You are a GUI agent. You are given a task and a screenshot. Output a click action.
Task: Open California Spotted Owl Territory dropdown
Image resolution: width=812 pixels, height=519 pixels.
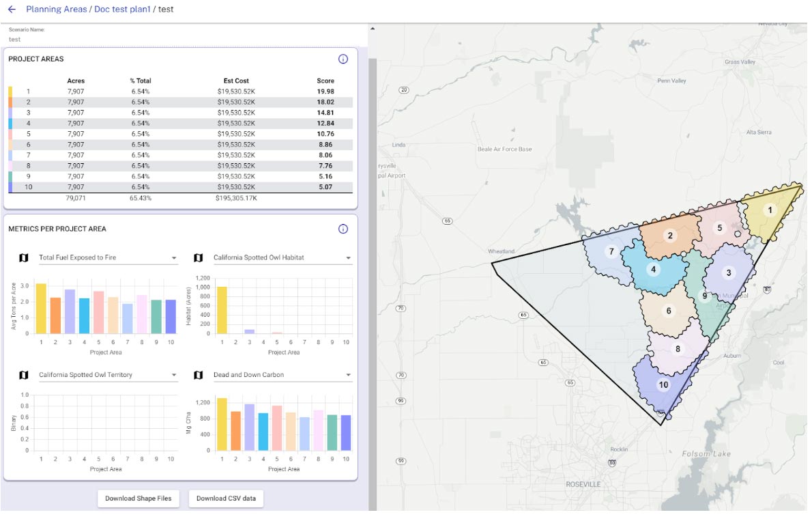pyautogui.click(x=108, y=375)
